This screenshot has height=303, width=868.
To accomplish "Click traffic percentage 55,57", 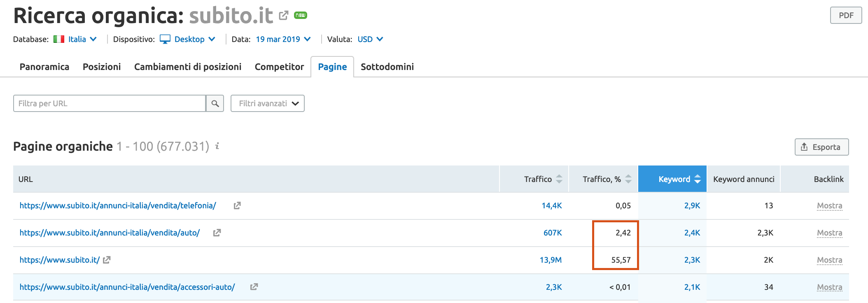I will 621,260.
